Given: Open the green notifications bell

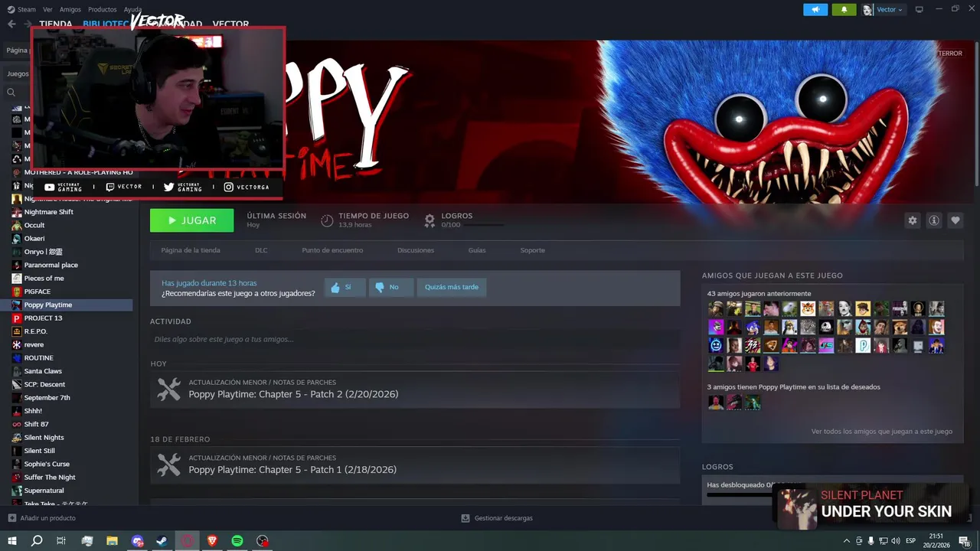Looking at the screenshot, I should point(844,9).
